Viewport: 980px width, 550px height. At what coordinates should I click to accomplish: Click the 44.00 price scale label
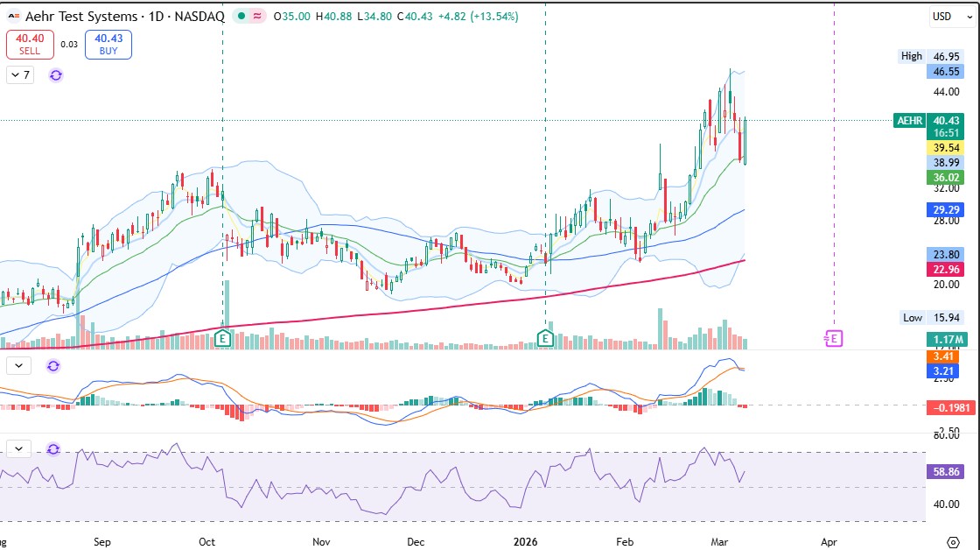946,91
